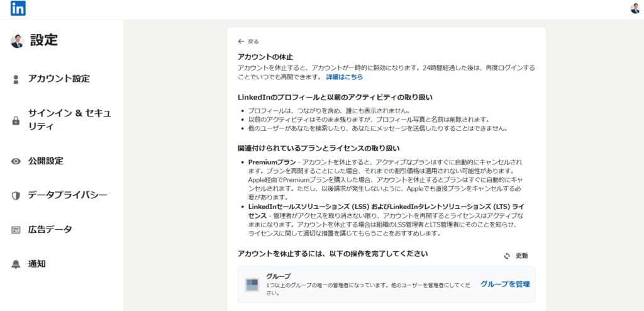Click the bell icon next to 通知
The width and height of the screenshot is (644, 311).
coord(16,264)
